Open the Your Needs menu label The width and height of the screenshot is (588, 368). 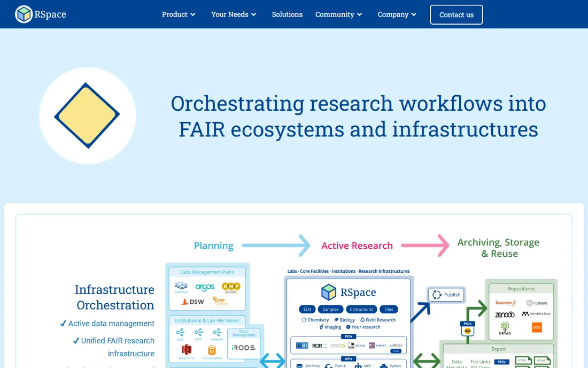pos(229,14)
